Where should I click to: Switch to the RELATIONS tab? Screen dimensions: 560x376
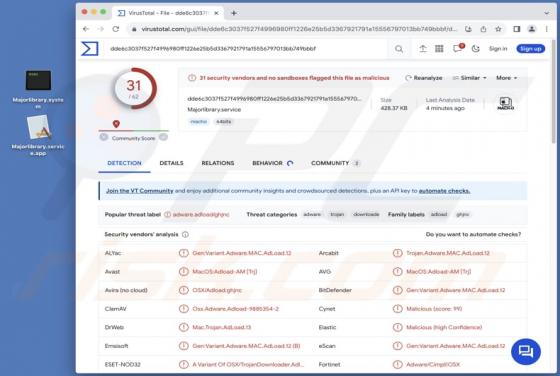tap(218, 163)
